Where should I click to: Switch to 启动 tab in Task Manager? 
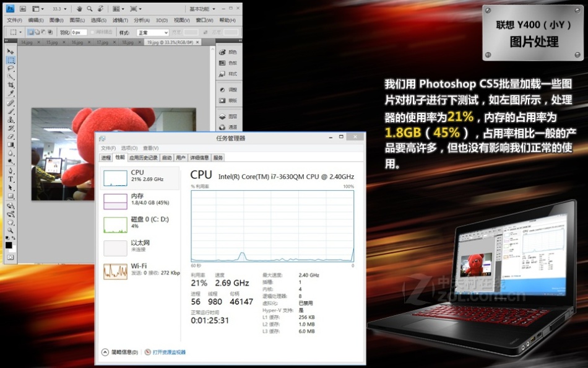167,158
